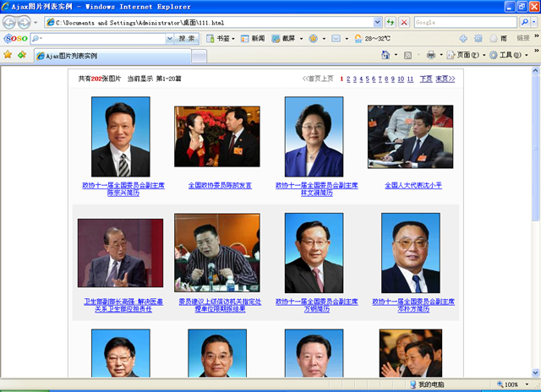Refresh the page with the green arrows icon

[391, 23]
